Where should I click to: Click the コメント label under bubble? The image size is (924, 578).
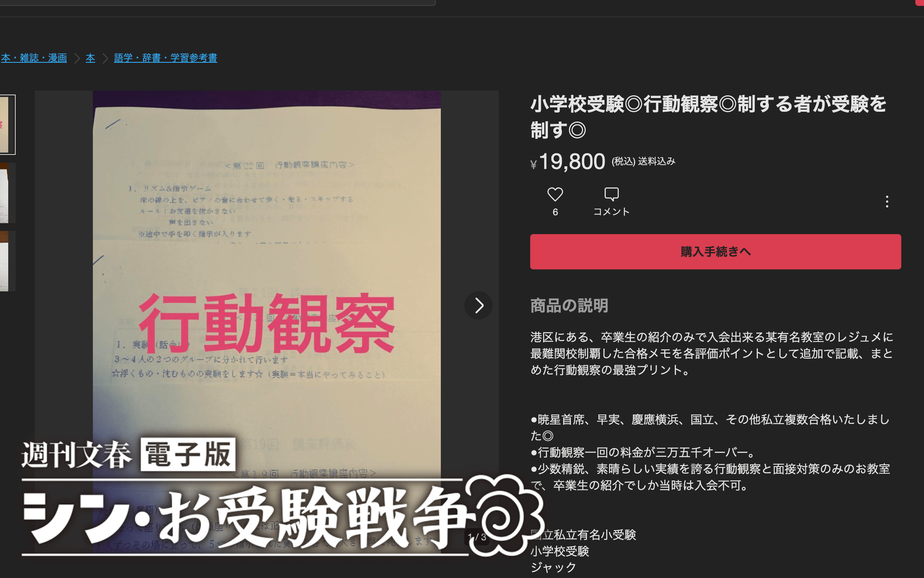point(611,212)
